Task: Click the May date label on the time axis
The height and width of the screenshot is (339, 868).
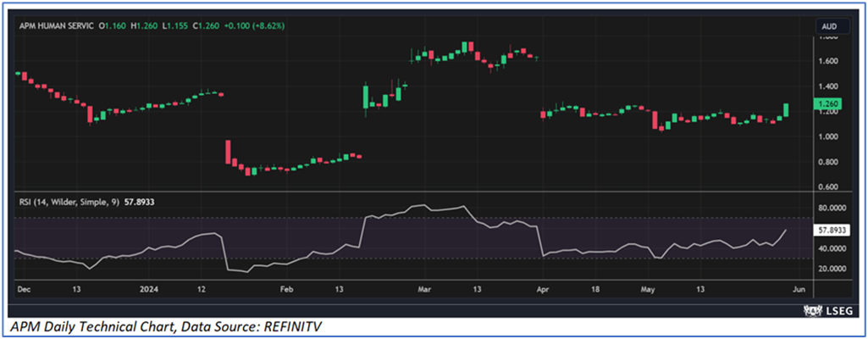Action: [648, 289]
